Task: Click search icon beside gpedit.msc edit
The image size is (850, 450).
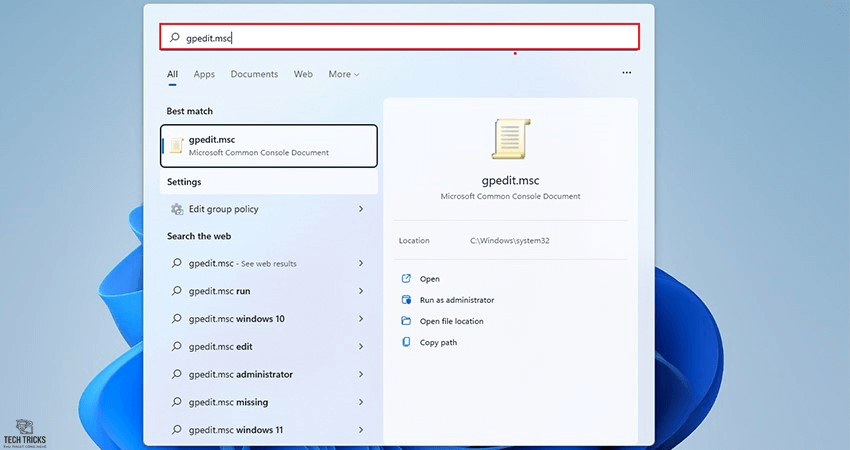Action: coord(176,346)
